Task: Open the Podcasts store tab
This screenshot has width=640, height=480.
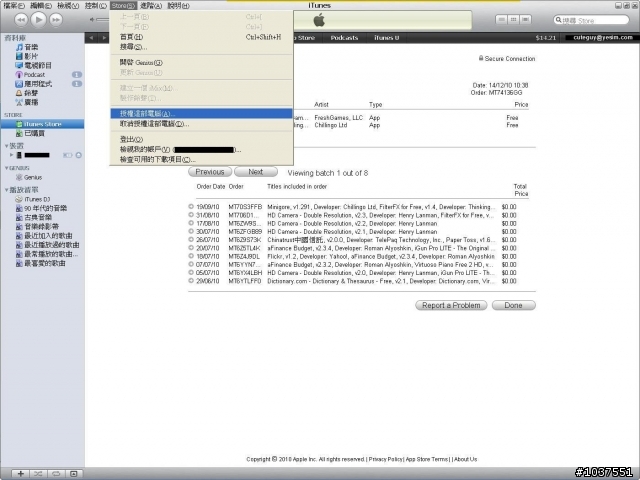Action: tap(344, 38)
